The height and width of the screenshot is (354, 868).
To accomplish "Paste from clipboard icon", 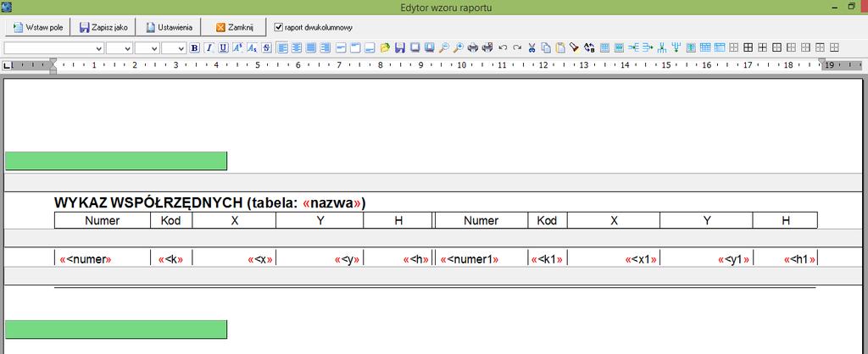I will tap(560, 47).
